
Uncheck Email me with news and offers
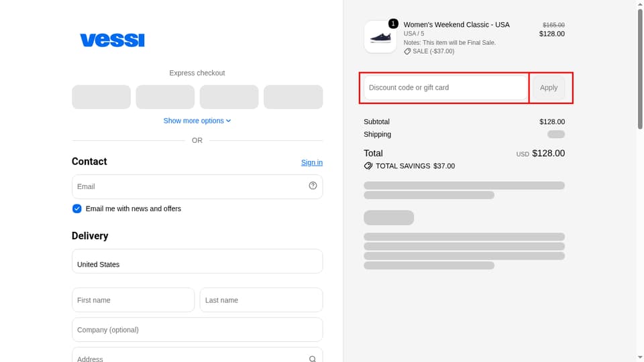(x=76, y=208)
